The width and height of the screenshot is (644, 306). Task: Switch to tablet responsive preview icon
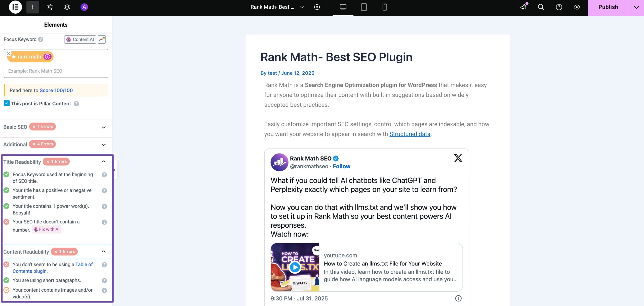point(363,7)
